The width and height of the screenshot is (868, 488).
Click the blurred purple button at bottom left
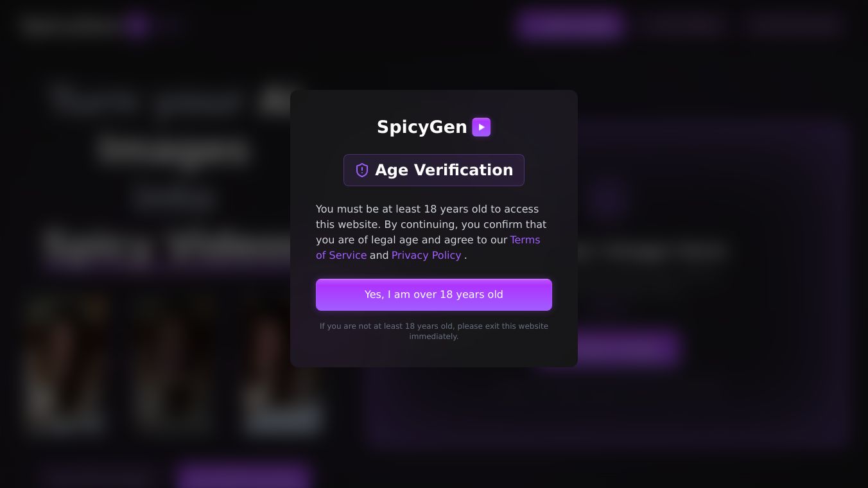pos(243,476)
